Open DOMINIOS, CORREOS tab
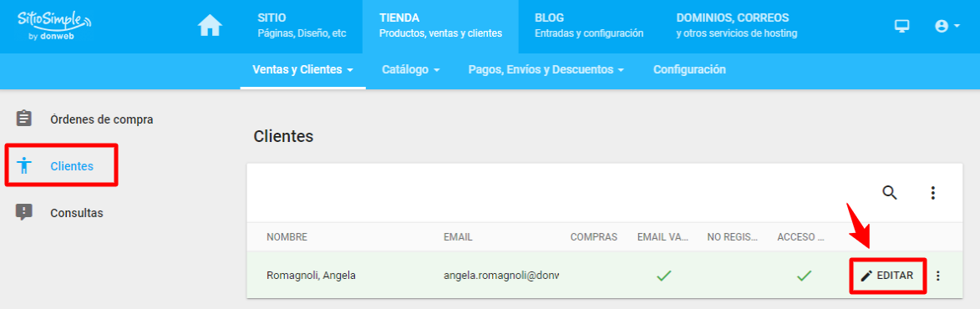The width and height of the screenshot is (980, 309). pyautogui.click(x=736, y=26)
